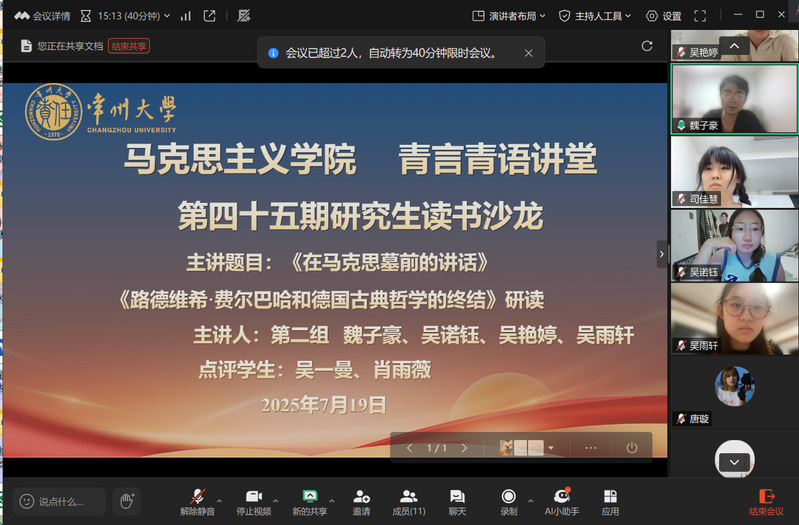Select 魏子豪 video thumbnail
This screenshot has width=799, height=525.
click(x=734, y=99)
